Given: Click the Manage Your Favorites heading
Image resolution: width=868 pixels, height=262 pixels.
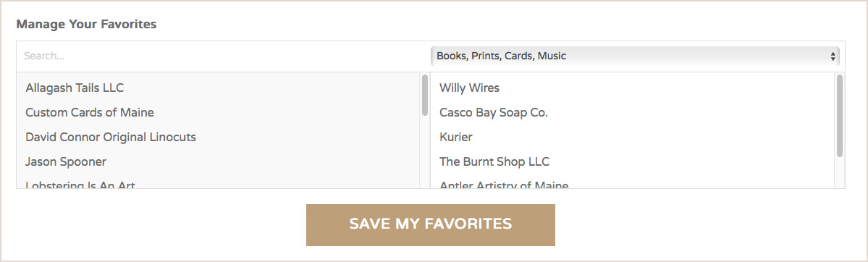Looking at the screenshot, I should 86,25.
